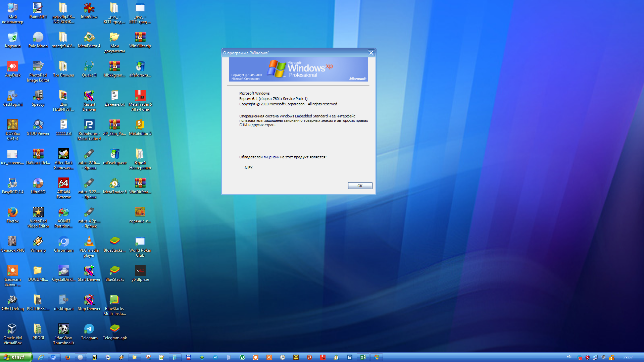The height and width of the screenshot is (362, 644).
Task: Select the IrfanView desktop icon
Action: coord(89,11)
